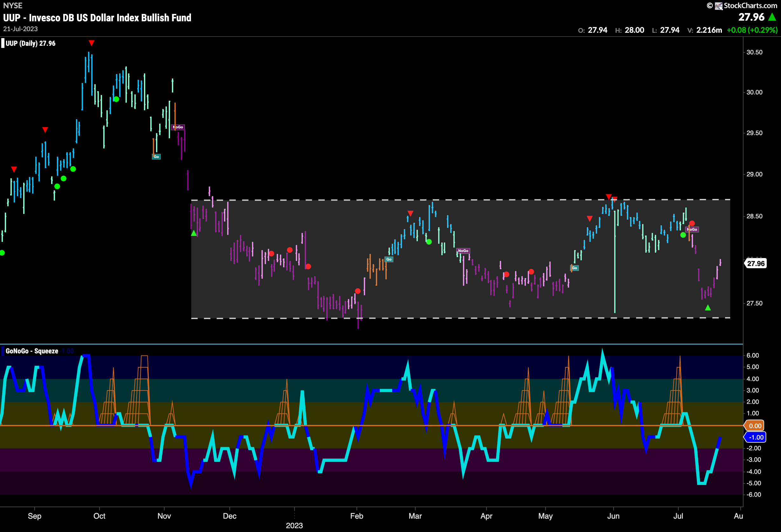
Task: Click the 27.50 price axis label
Action: (754, 303)
